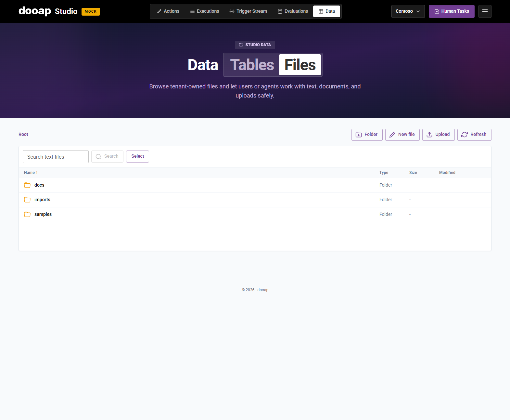Click the dooap logo
The height and width of the screenshot is (420, 510).
point(35,11)
